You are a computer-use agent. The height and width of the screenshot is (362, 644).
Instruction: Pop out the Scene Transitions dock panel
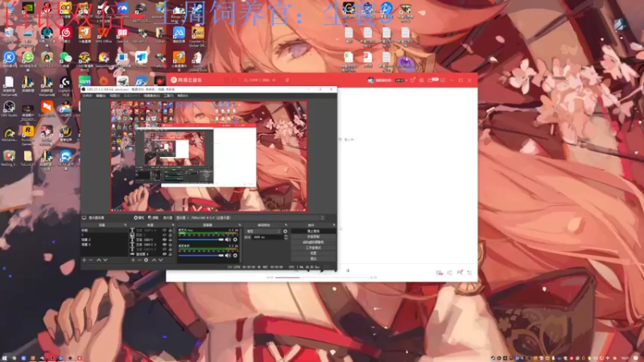click(x=286, y=225)
